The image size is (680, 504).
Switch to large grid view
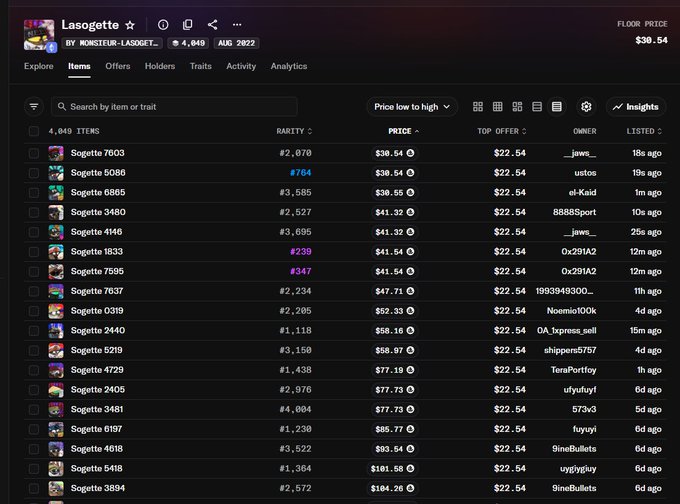coord(477,107)
